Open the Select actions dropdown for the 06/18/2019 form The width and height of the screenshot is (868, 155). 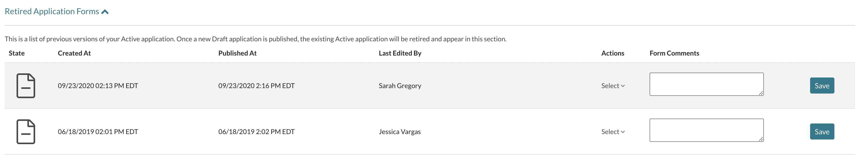(613, 132)
